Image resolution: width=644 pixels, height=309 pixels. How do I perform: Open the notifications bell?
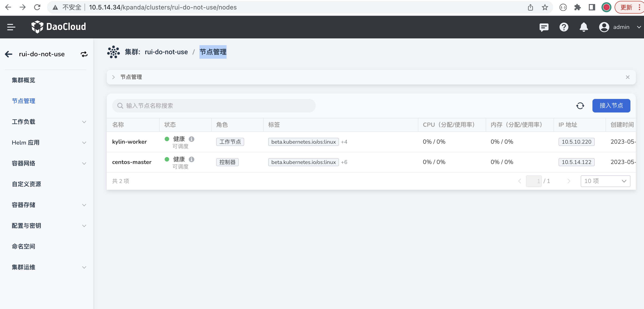[584, 27]
